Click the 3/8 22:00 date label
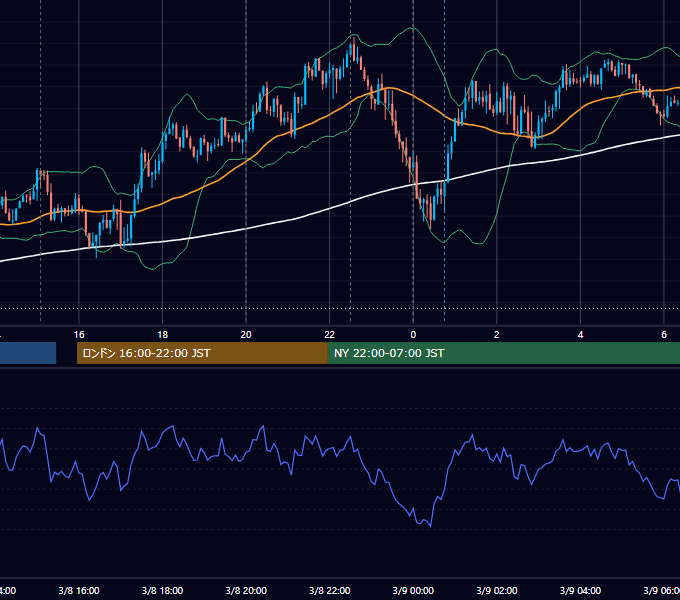 point(330,590)
